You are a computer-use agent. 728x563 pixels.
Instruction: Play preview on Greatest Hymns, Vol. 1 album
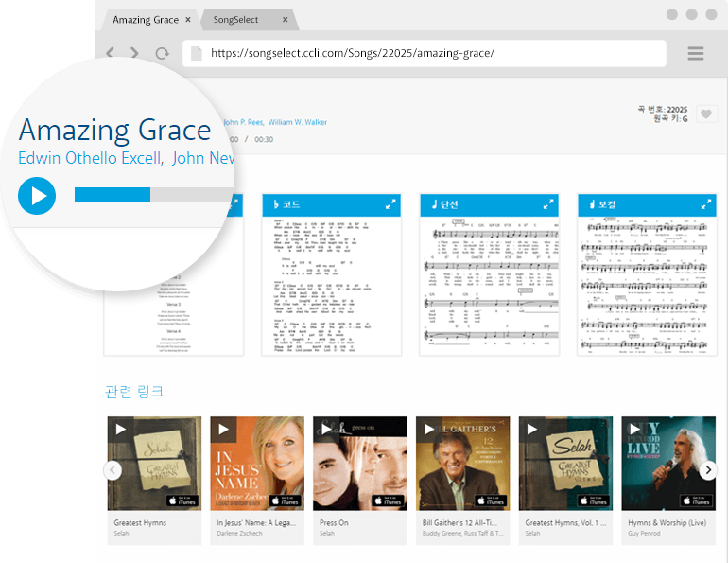pyautogui.click(x=532, y=430)
